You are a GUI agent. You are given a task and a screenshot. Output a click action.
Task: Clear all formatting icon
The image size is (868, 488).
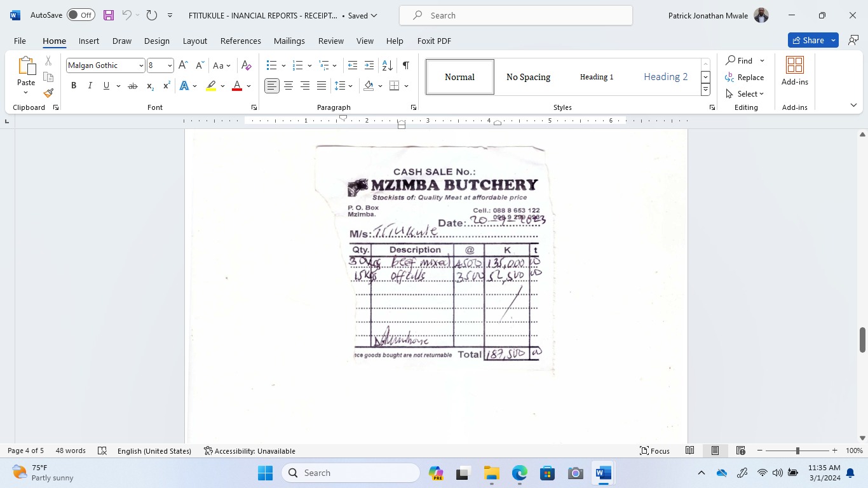coord(247,65)
